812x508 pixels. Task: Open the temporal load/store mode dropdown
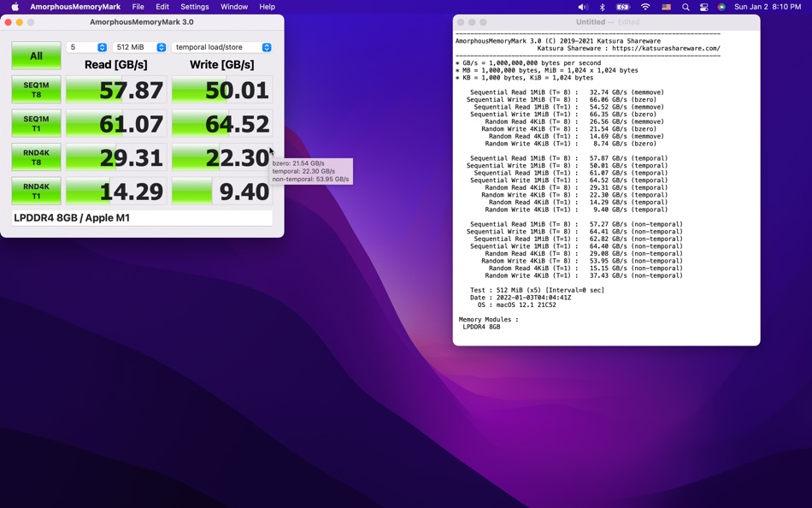(222, 48)
